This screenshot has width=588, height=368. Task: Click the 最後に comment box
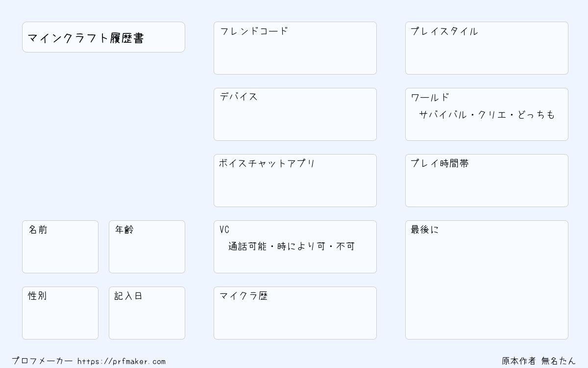pos(487,280)
